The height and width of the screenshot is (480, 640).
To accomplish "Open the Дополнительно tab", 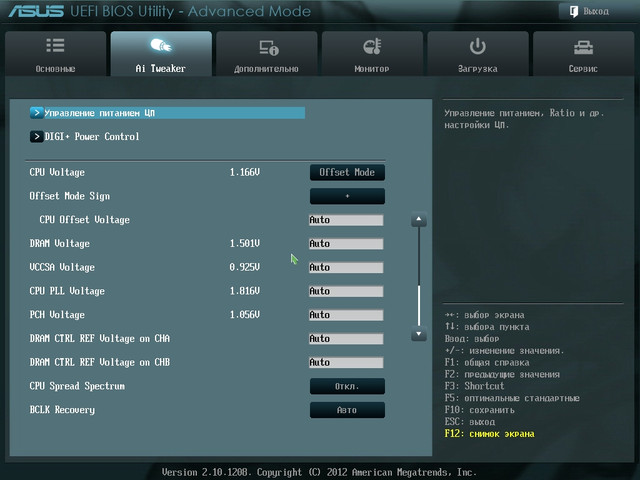I will click(267, 53).
